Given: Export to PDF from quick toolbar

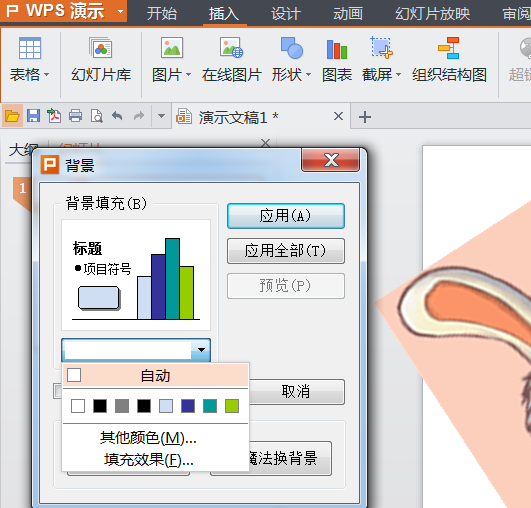Looking at the screenshot, I should coord(54,116).
